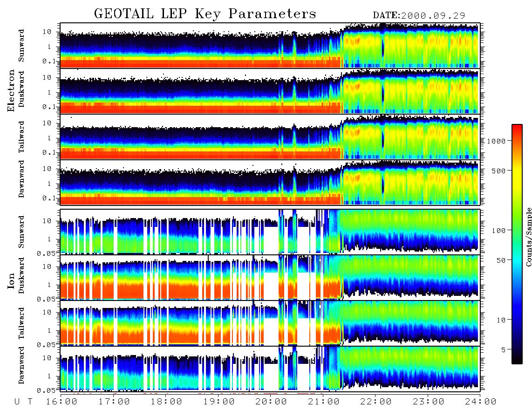
Task: Click the Duskward label of Electron group
Action: [x=21, y=89]
